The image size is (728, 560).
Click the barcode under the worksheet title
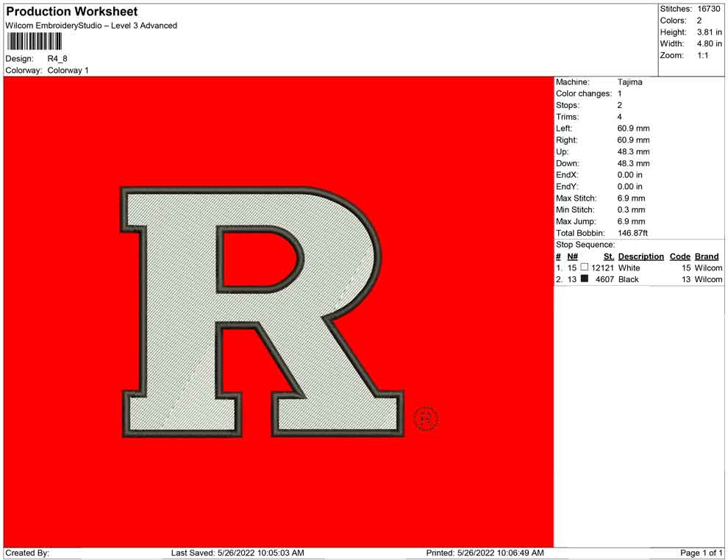(x=29, y=41)
